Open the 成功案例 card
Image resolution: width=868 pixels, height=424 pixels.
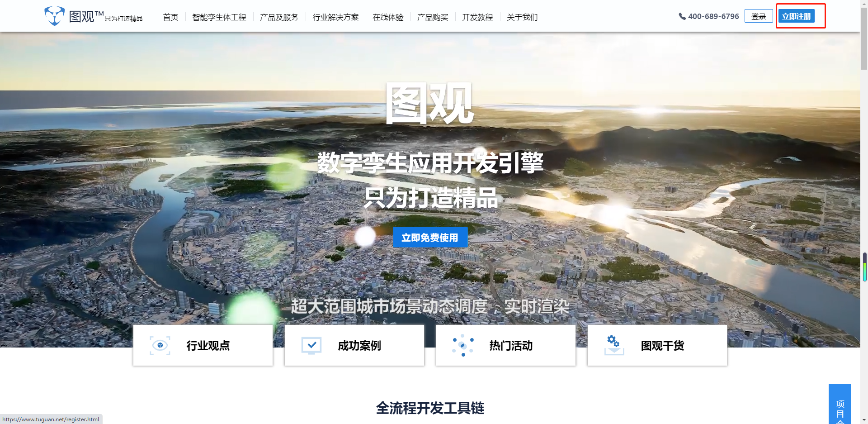(x=354, y=345)
